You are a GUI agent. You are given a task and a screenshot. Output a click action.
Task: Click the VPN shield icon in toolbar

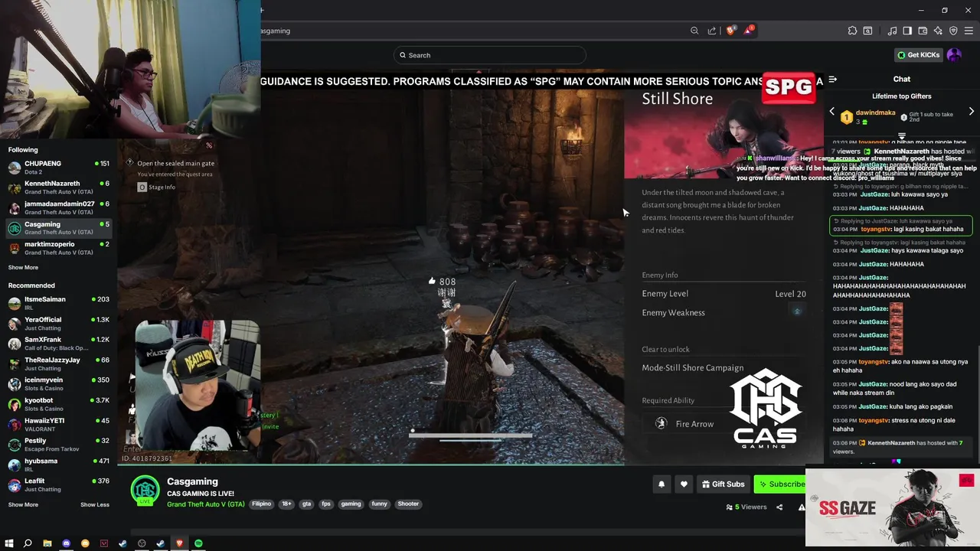coord(953,31)
